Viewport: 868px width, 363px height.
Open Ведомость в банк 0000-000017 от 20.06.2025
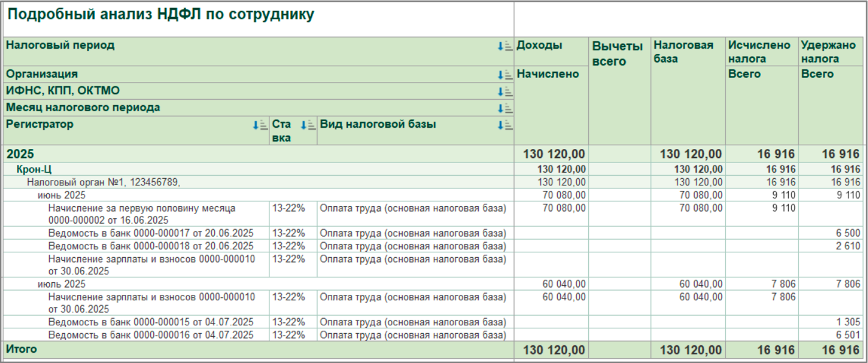coord(151,233)
